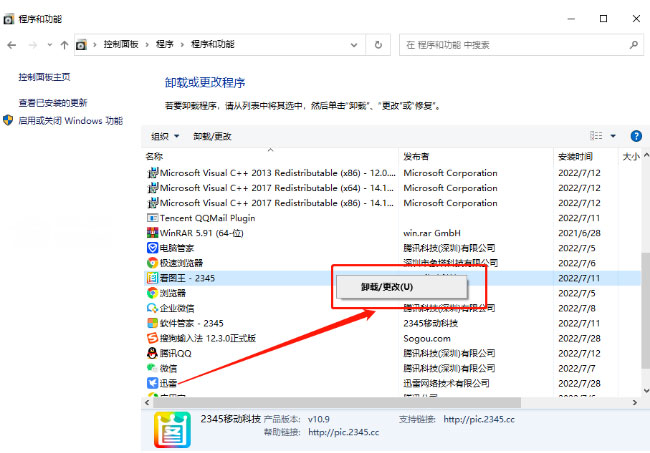Select the 微信 icon
650x453 pixels.
pyautogui.click(x=153, y=368)
